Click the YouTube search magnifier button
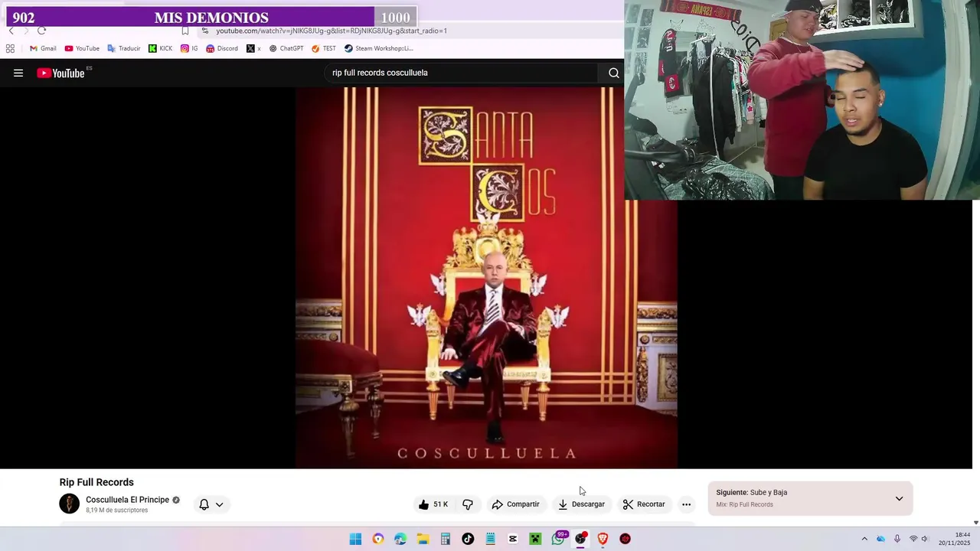 (613, 73)
